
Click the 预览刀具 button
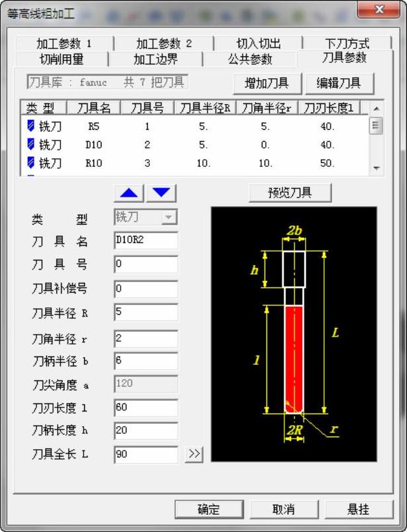290,193
